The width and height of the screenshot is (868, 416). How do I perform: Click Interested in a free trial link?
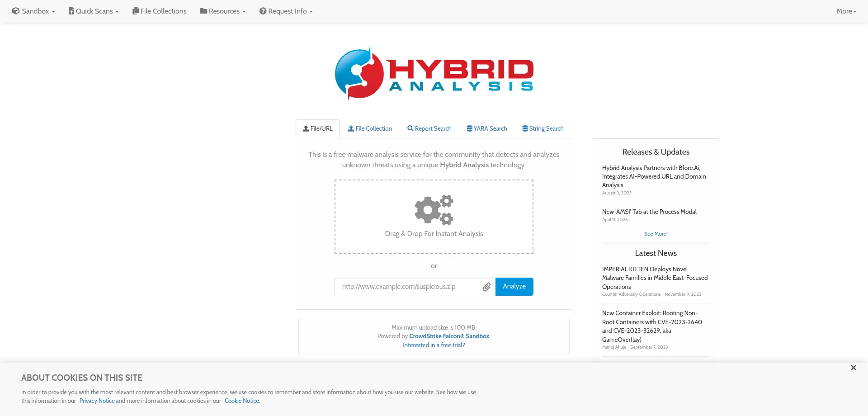434,345
